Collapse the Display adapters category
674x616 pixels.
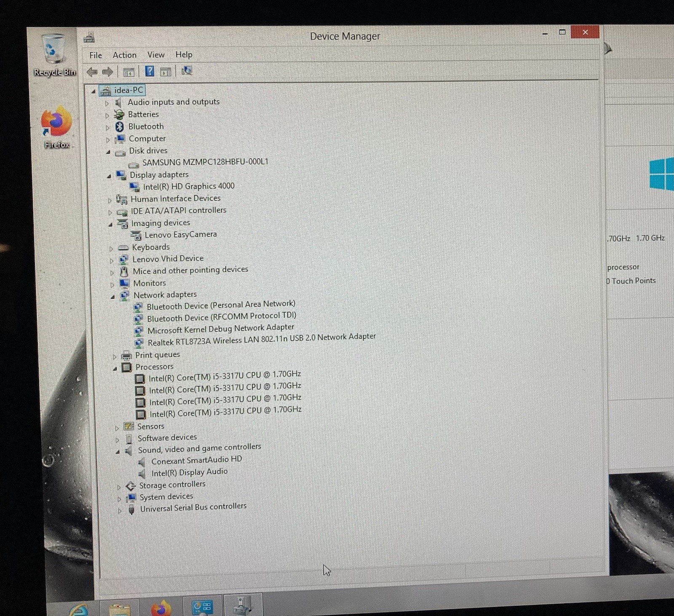tap(109, 176)
